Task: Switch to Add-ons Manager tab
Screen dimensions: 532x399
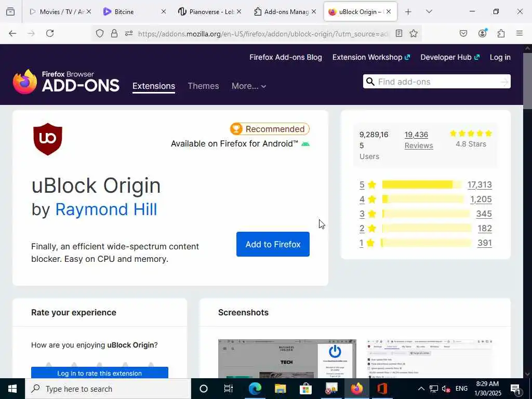Action: pyautogui.click(x=285, y=12)
